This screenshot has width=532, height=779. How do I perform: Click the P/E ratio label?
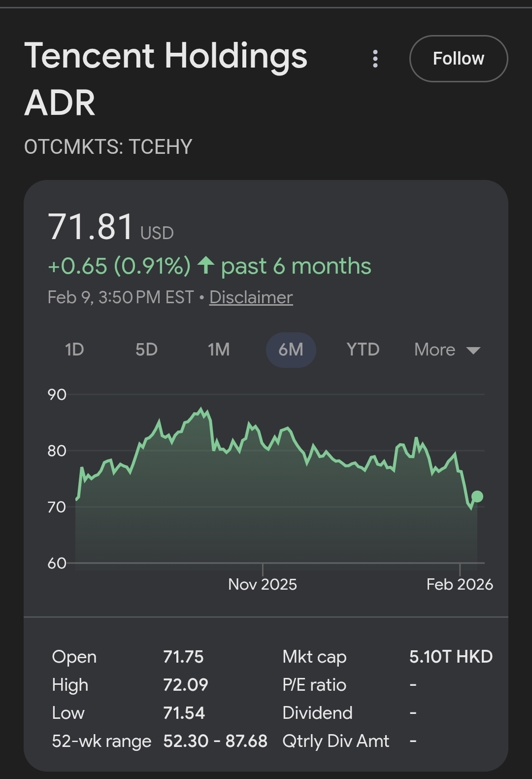pos(314,685)
